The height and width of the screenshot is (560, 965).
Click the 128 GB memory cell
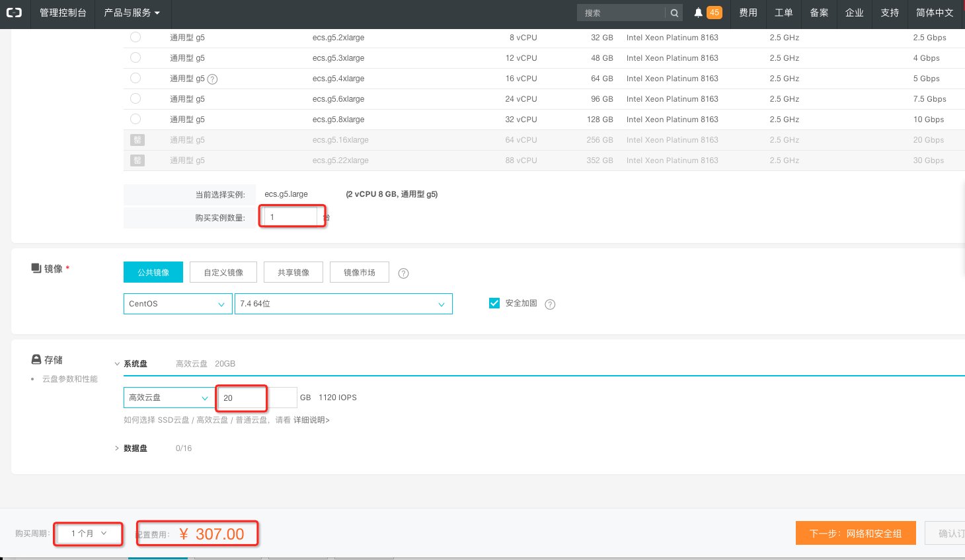(x=600, y=120)
